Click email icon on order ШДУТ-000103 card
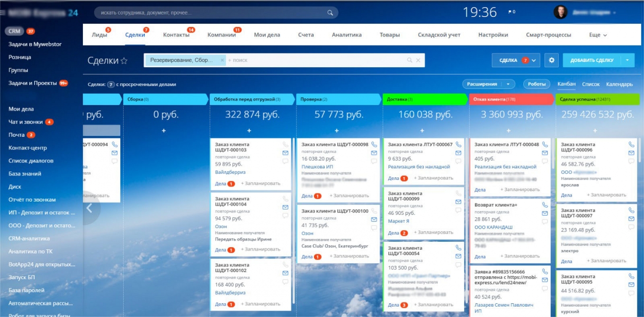Screen dimensions: 644x317 tap(285, 153)
